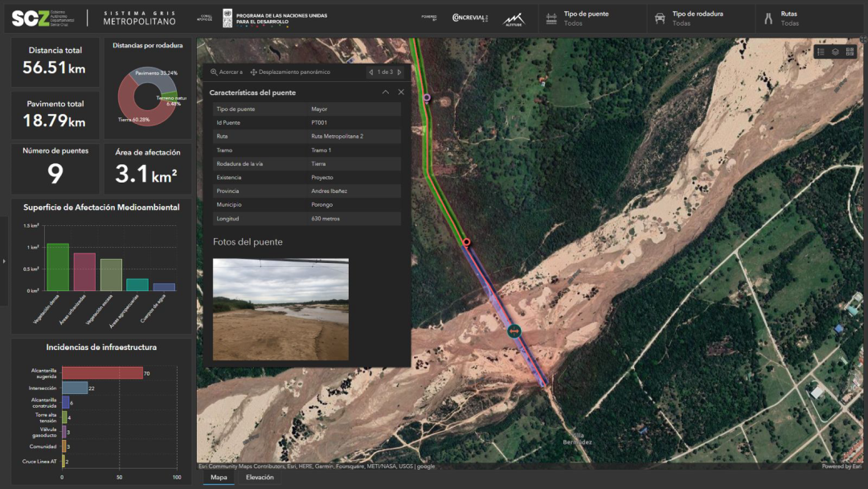
Task: Open the Tipo de puente filter dropdown
Action: click(x=593, y=18)
